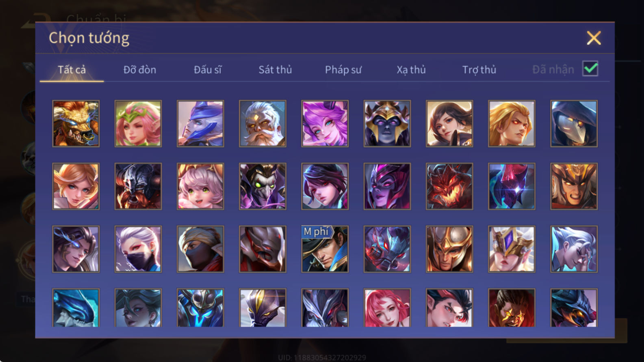Pick the masked white-haired ninja woman hero
The height and width of the screenshot is (362, 644).
pyautogui.click(x=138, y=249)
